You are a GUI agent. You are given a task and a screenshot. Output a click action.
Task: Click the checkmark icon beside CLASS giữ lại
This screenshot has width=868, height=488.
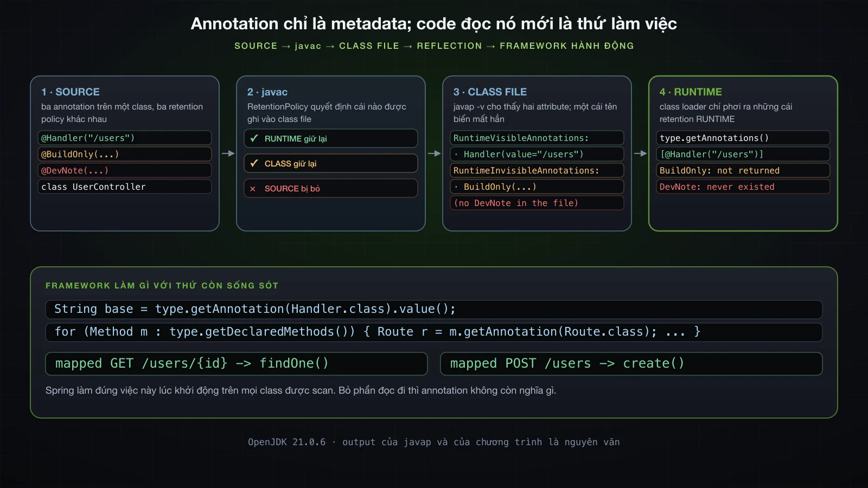point(253,163)
